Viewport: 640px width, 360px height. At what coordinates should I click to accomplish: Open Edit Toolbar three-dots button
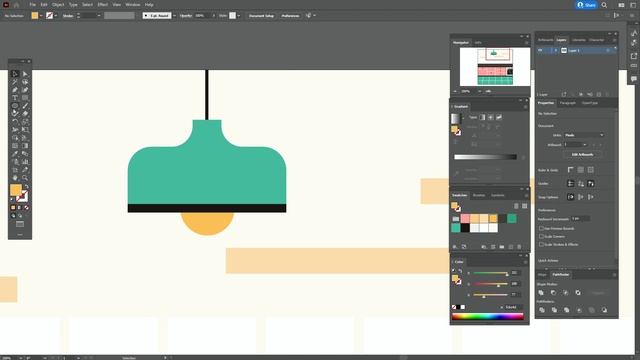tap(20, 235)
